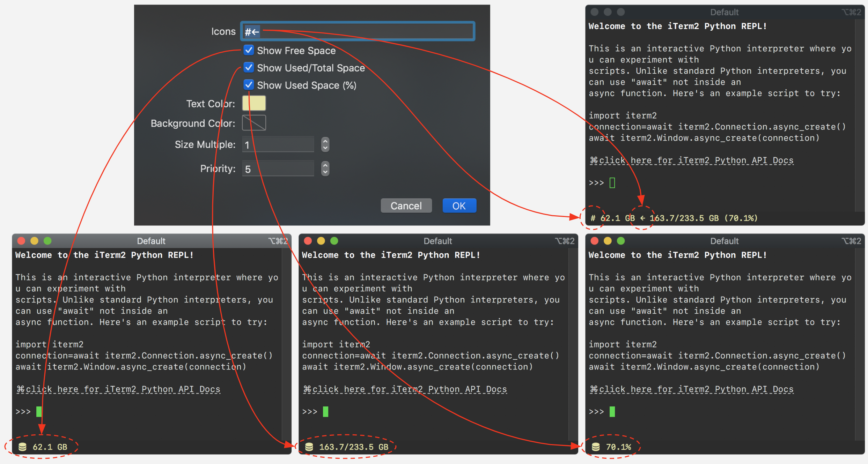This screenshot has width=868, height=464.
Task: Click disk icon beside 163.7/233.5 GB status
Action: point(309,447)
